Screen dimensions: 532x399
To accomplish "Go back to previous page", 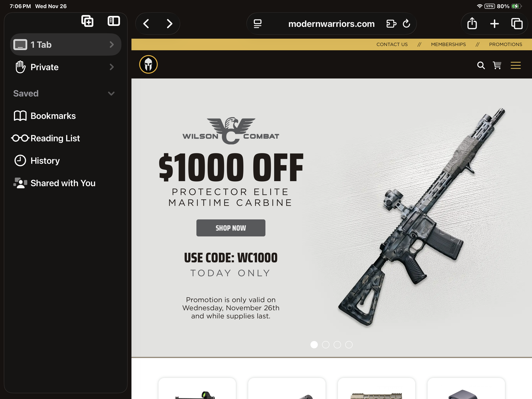I will click(x=146, y=24).
